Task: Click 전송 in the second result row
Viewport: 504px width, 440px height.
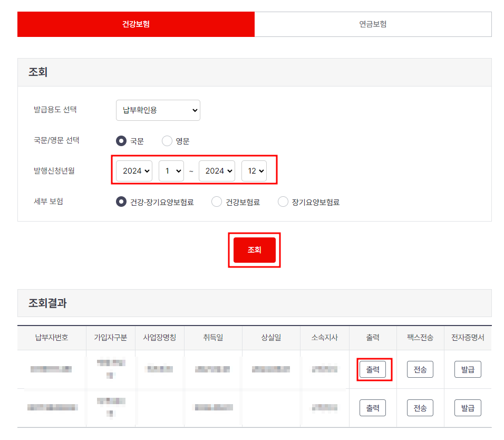Action: [x=419, y=407]
